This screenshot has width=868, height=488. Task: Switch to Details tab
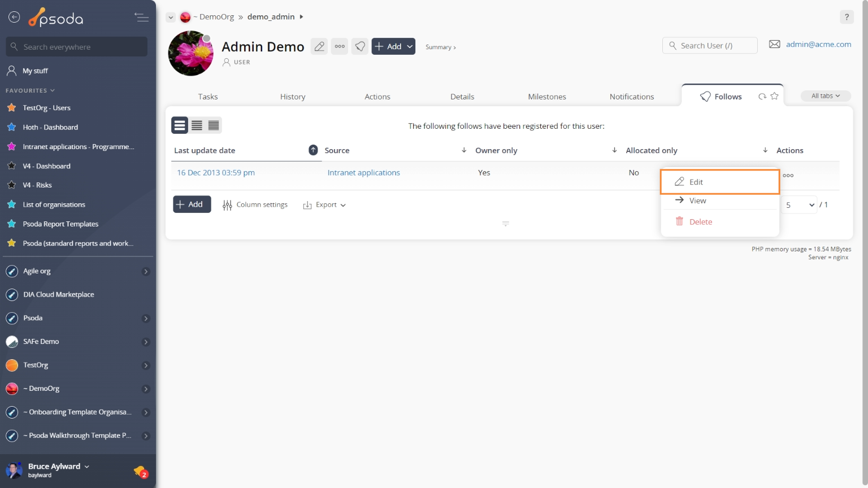pyautogui.click(x=462, y=97)
